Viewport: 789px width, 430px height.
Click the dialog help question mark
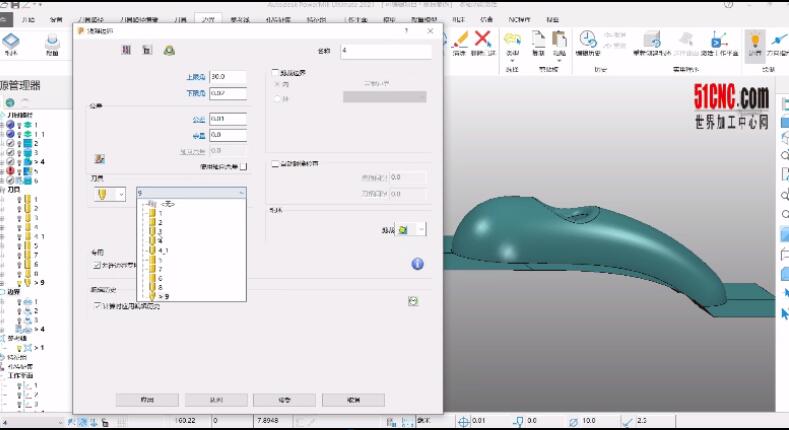(405, 31)
